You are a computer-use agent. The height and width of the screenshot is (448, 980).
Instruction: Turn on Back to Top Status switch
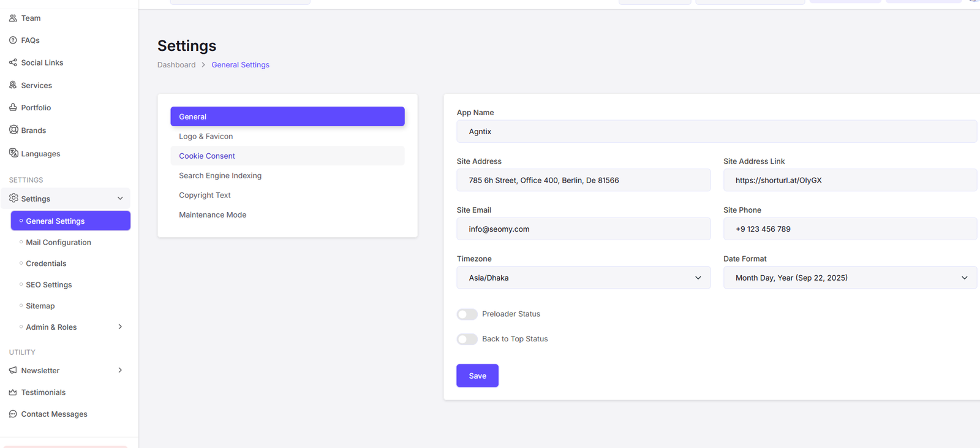[x=467, y=340]
